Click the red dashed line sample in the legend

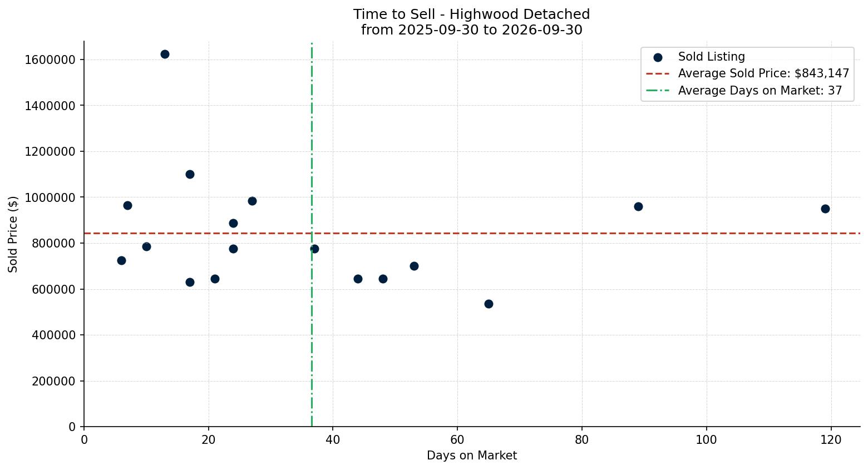click(x=658, y=74)
